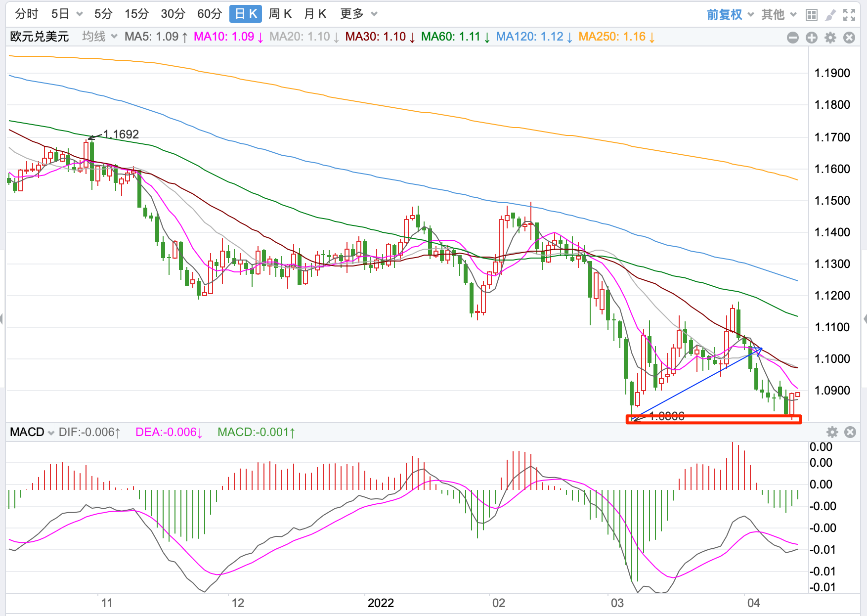Zoom out main chart with minus icon

point(793,38)
